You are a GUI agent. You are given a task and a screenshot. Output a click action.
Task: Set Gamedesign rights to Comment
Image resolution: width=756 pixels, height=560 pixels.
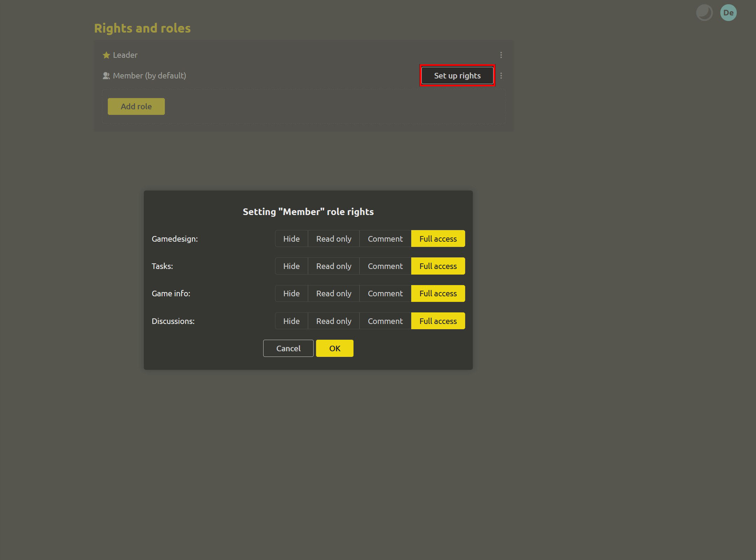385,238
